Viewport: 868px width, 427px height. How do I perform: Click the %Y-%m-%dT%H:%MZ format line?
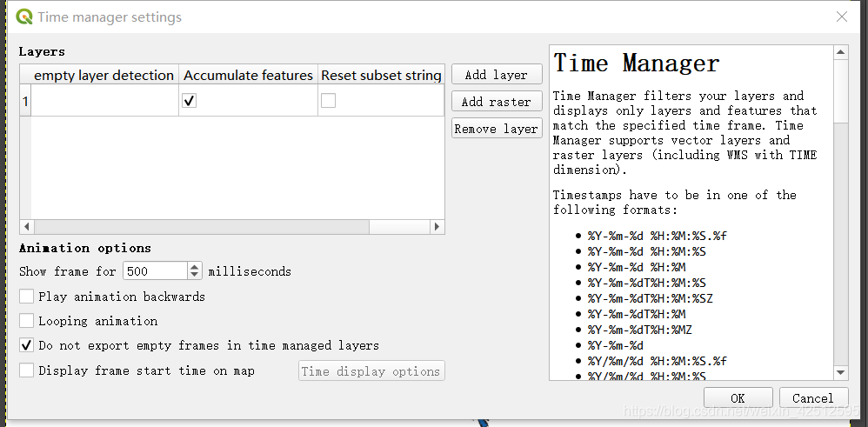coord(640,330)
